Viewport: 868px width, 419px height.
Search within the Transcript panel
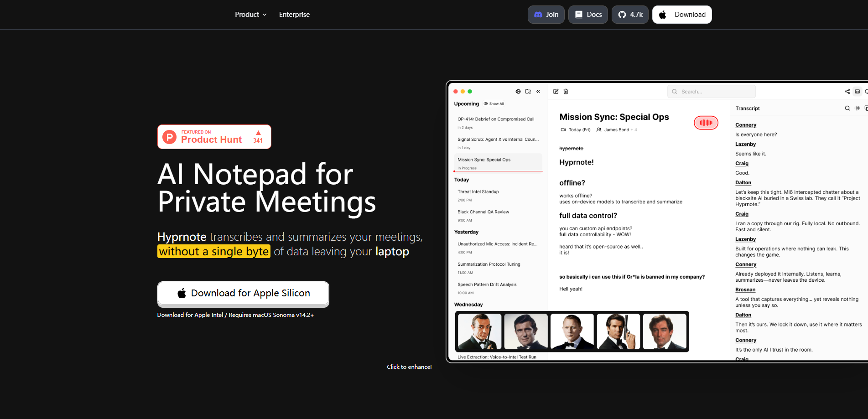pos(847,108)
